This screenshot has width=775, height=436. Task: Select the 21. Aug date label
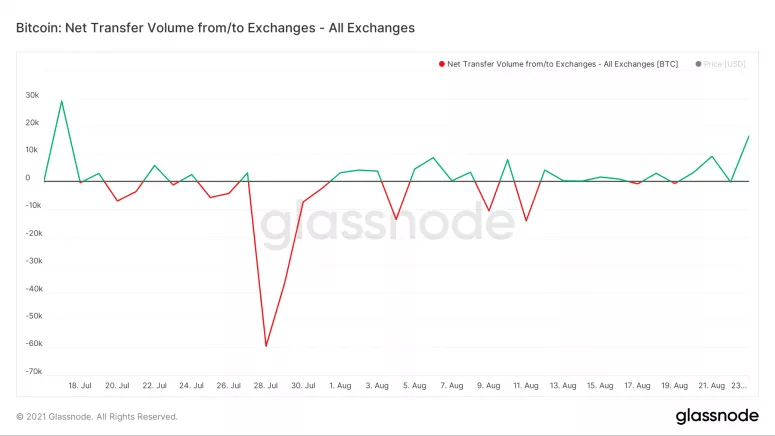711,385
